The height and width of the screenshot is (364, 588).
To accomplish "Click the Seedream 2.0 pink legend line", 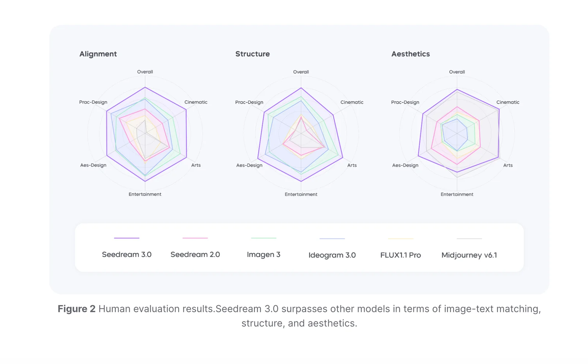I will tap(195, 238).
